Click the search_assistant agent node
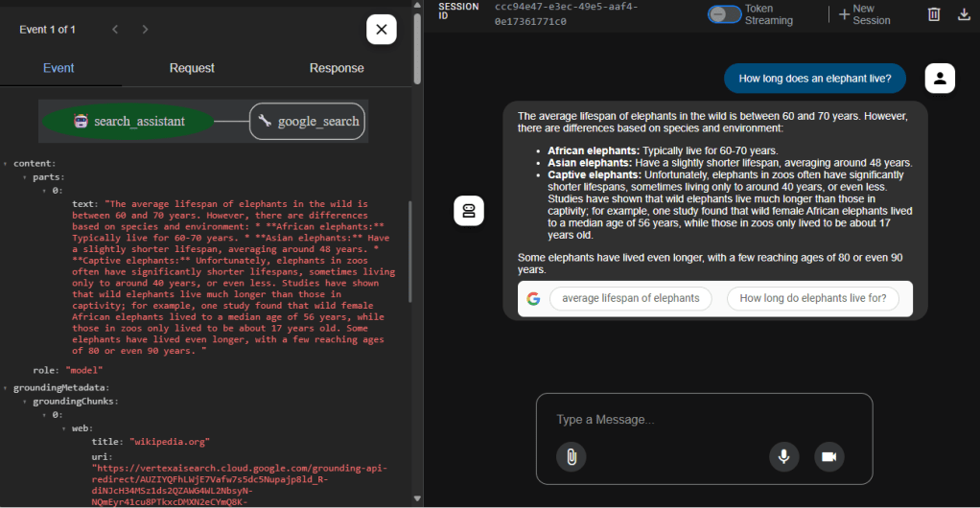Viewport: 980px width, 508px height. tap(128, 122)
